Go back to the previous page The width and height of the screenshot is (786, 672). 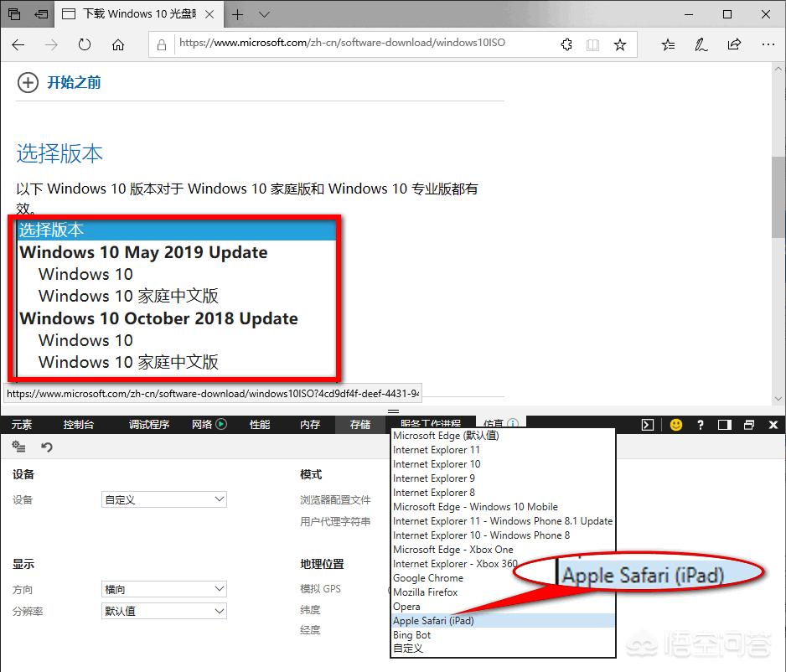(18, 45)
